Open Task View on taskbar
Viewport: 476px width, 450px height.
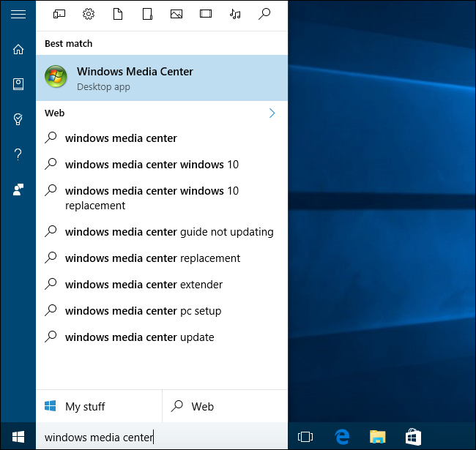[305, 437]
